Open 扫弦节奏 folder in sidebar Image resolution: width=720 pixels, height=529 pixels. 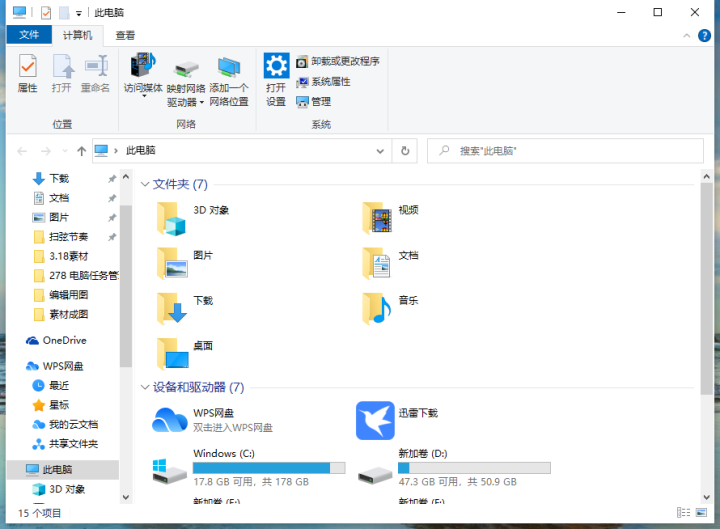pos(68,237)
